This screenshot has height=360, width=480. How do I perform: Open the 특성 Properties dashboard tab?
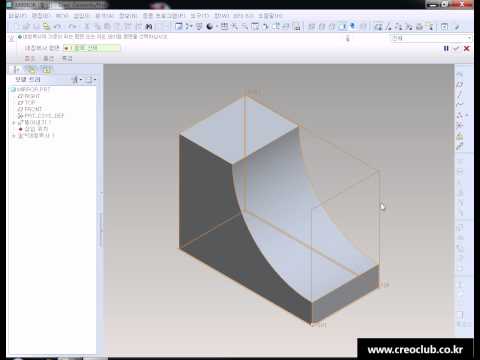pyautogui.click(x=67, y=59)
